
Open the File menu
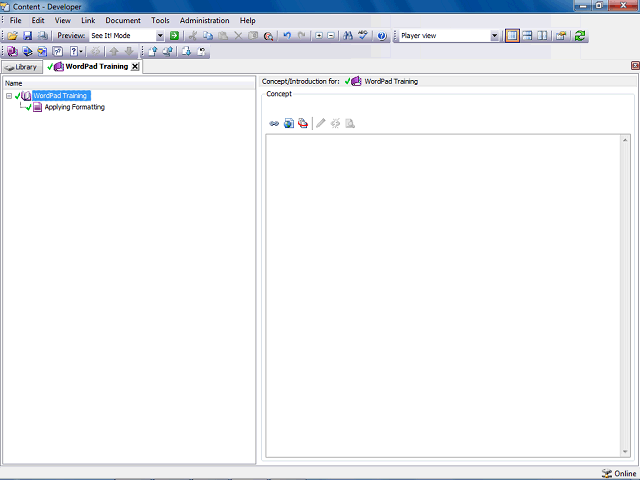click(x=16, y=20)
